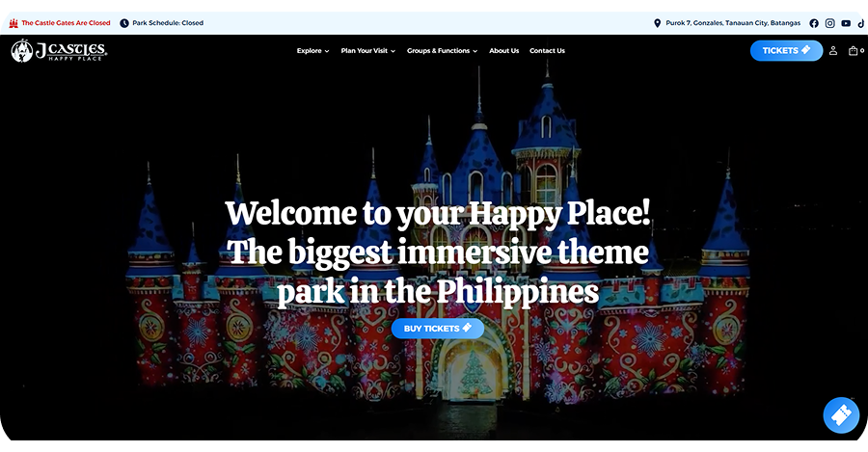Go to the About Us page
868x452 pixels.
pyautogui.click(x=503, y=50)
